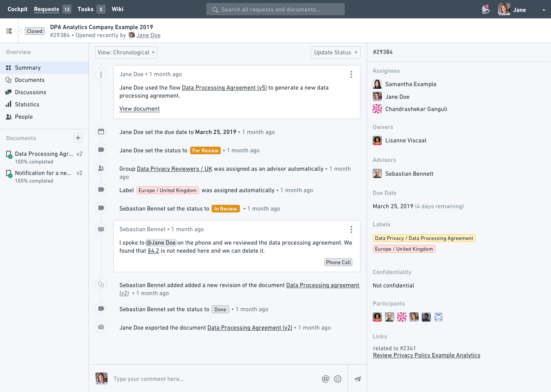This screenshot has width=551, height=392.
Task: Click the send comment paper plane icon
Action: pos(357,379)
